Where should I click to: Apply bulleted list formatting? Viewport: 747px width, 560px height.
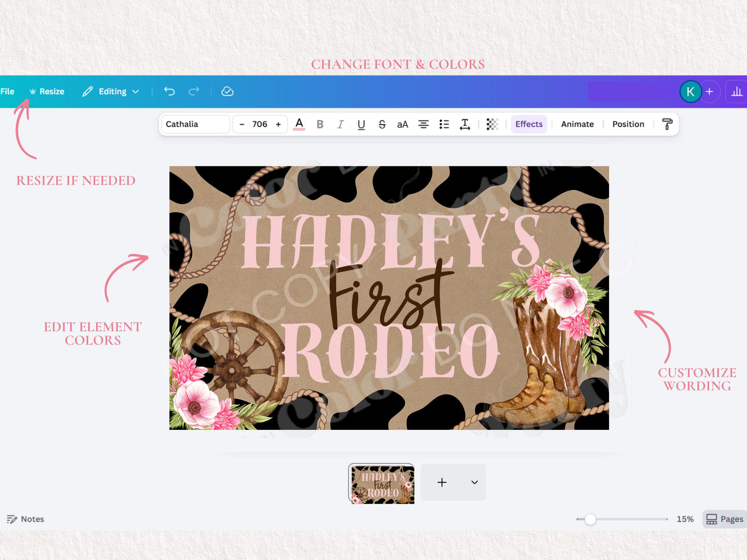point(444,124)
